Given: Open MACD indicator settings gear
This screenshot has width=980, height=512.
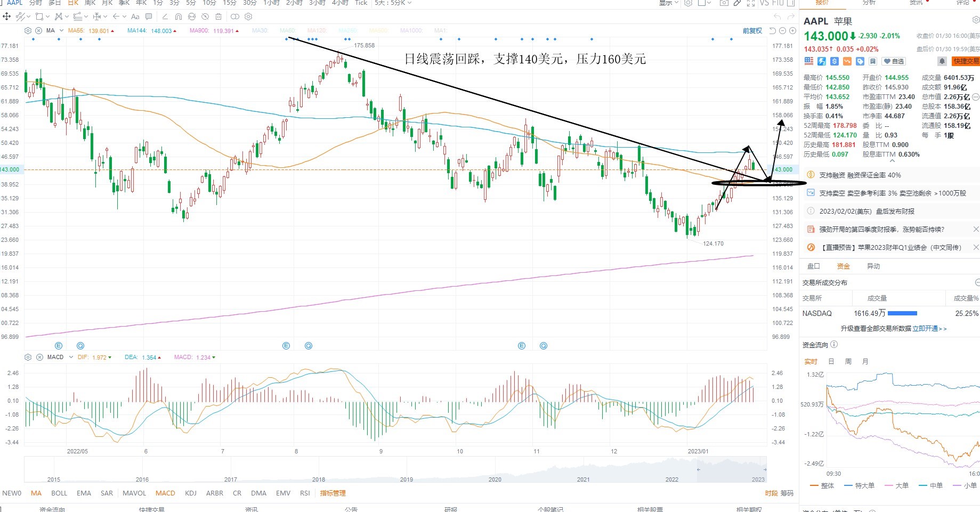Looking at the screenshot, I should (x=28, y=357).
